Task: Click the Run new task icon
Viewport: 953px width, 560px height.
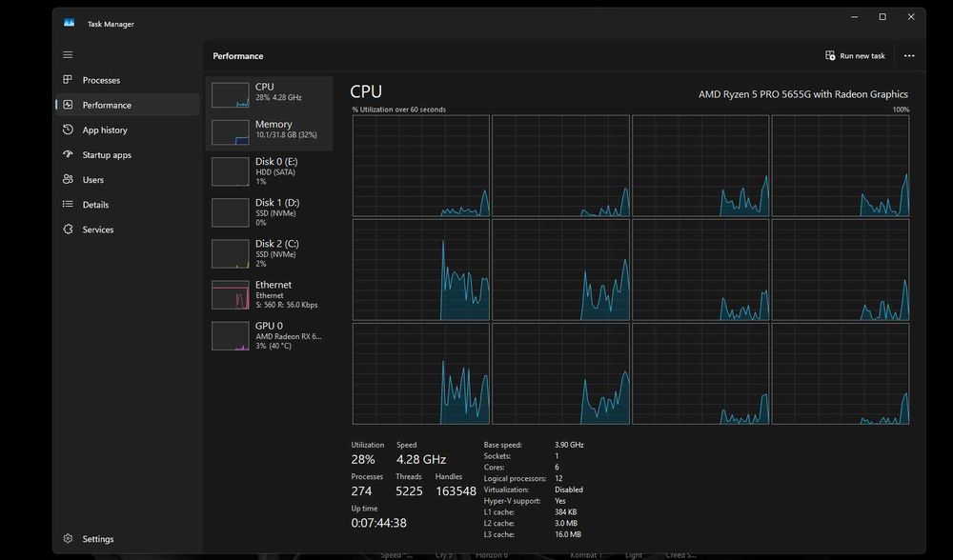Action: point(830,55)
